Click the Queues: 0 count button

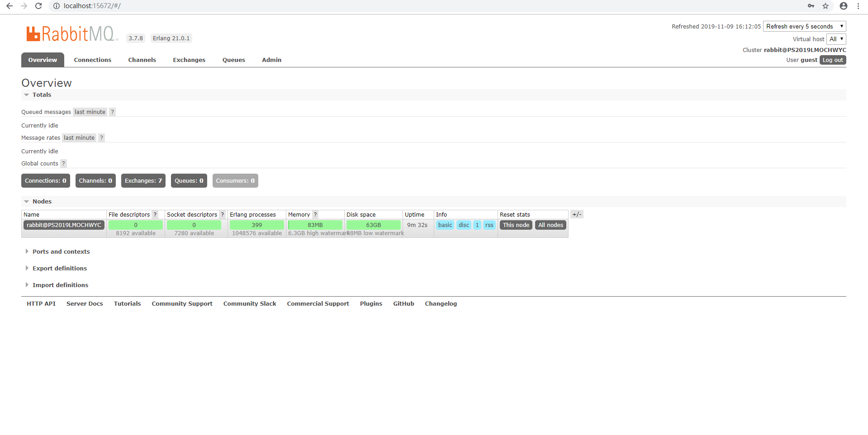coord(189,181)
